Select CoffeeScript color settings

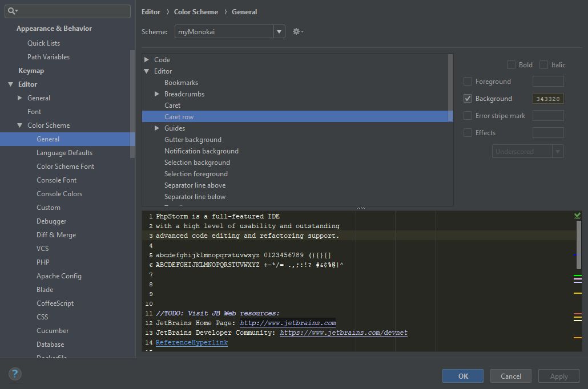pyautogui.click(x=55, y=303)
